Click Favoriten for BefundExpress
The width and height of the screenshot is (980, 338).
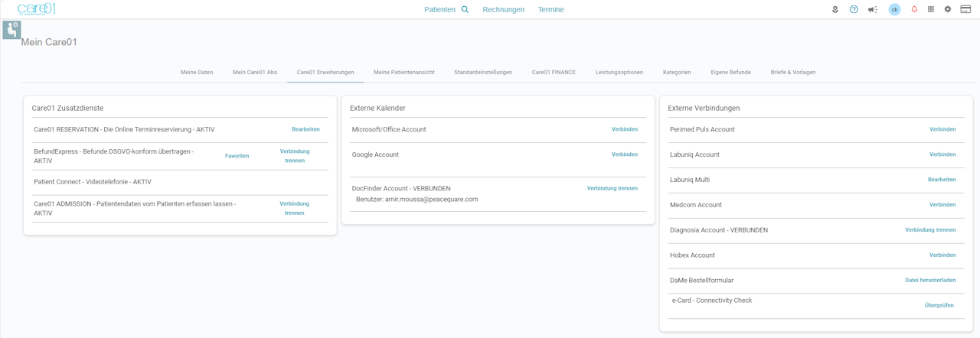tap(237, 156)
